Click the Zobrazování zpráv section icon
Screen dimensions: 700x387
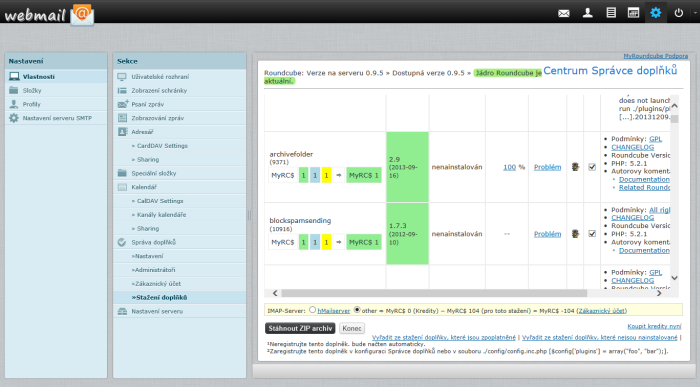tap(122, 118)
